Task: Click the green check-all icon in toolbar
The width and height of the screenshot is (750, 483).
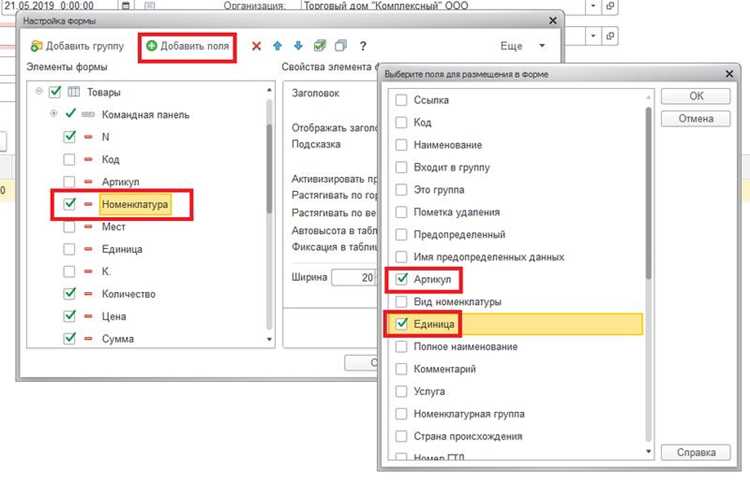Action: 320,46
